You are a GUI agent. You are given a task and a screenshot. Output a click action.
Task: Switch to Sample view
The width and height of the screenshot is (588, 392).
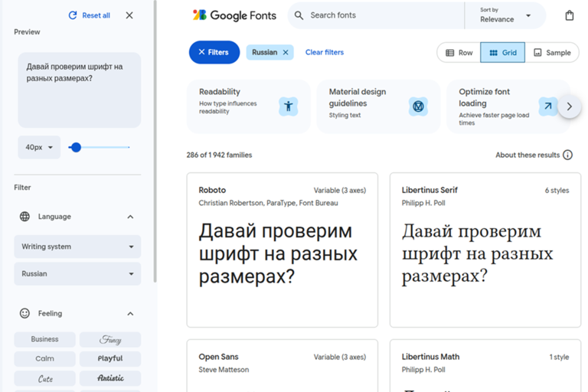pos(552,53)
